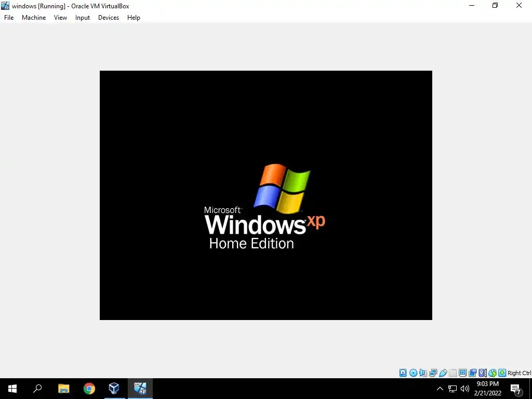Open the File menu

pyautogui.click(x=9, y=18)
